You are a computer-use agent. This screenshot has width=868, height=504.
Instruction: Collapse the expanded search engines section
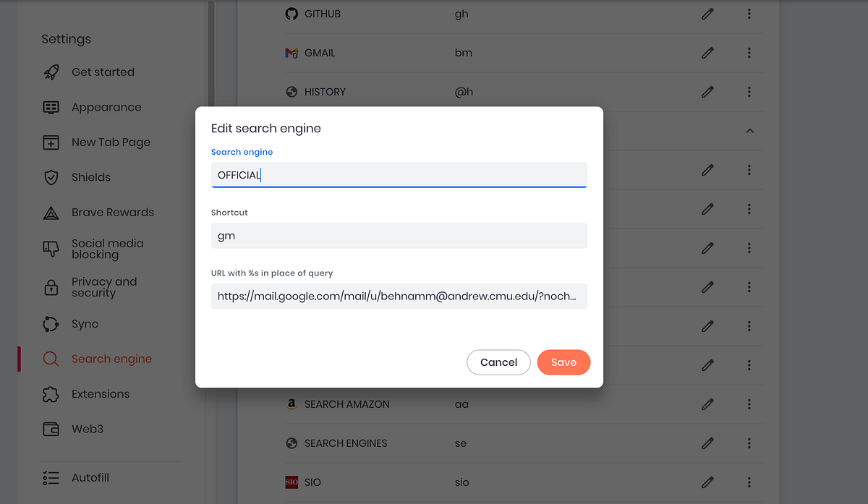(749, 131)
